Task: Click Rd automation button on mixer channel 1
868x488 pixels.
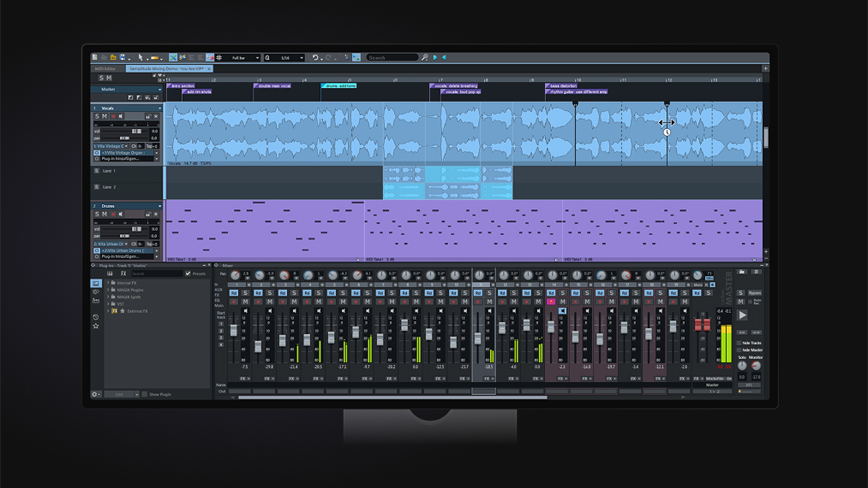Action: click(x=234, y=293)
